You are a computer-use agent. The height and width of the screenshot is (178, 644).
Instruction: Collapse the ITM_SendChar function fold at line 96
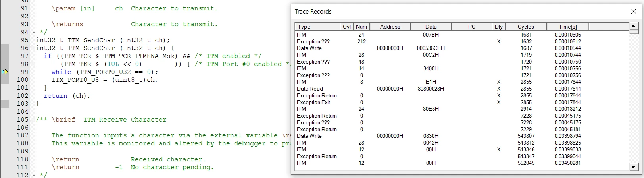coord(33,48)
